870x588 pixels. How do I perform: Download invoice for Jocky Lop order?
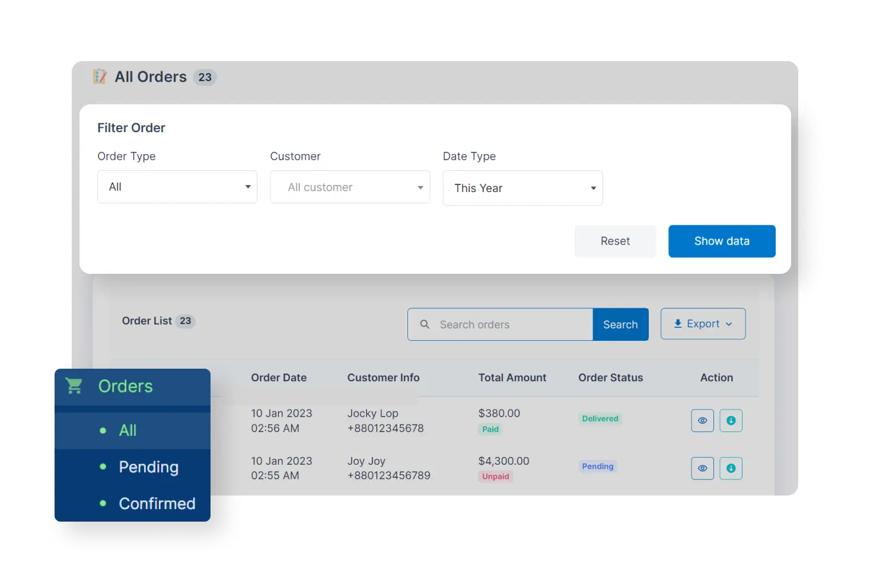(731, 421)
